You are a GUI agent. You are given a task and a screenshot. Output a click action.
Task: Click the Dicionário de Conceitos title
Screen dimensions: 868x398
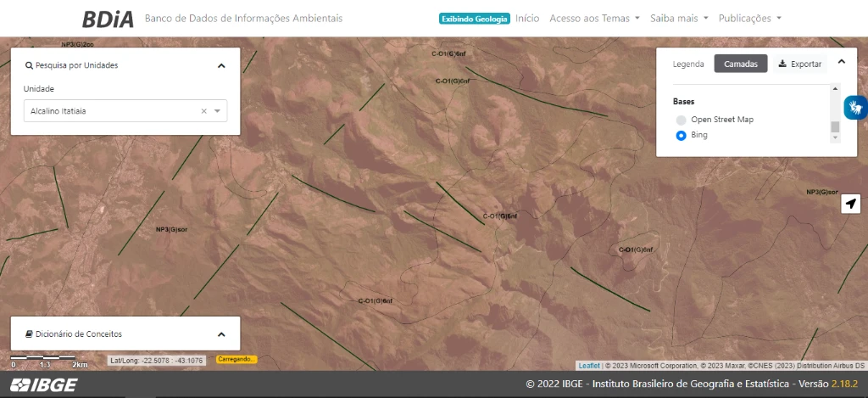pos(79,334)
